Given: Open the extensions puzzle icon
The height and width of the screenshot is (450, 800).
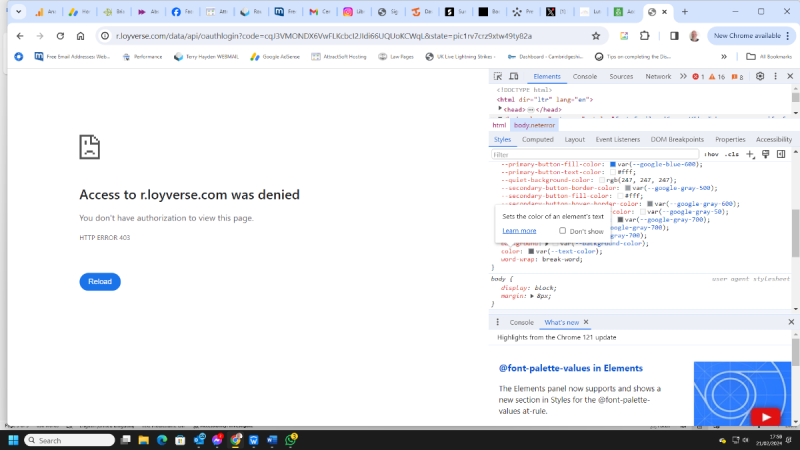Looking at the screenshot, I should point(644,36).
